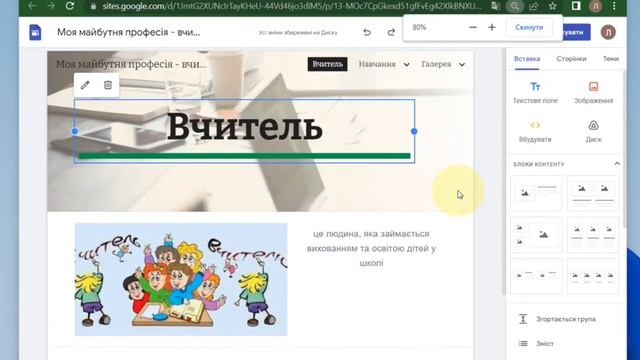
Task: Click the saved-to-Drive status text
Action: click(298, 33)
